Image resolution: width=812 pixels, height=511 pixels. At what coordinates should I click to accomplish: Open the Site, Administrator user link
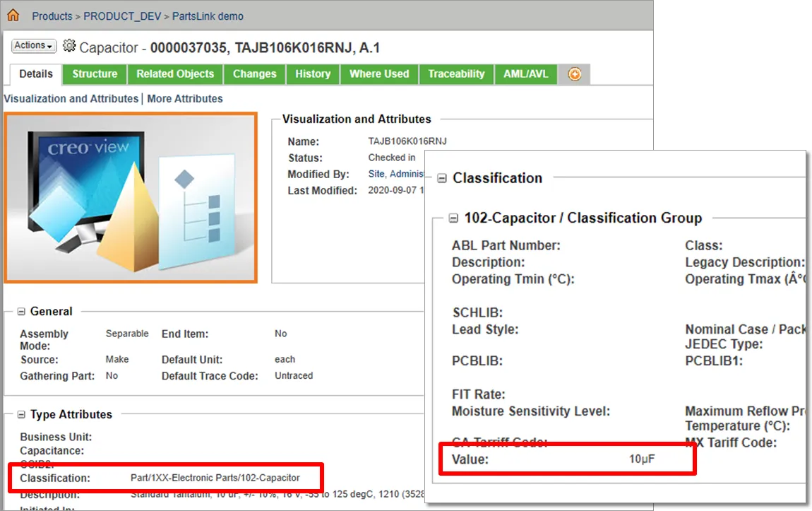click(396, 174)
